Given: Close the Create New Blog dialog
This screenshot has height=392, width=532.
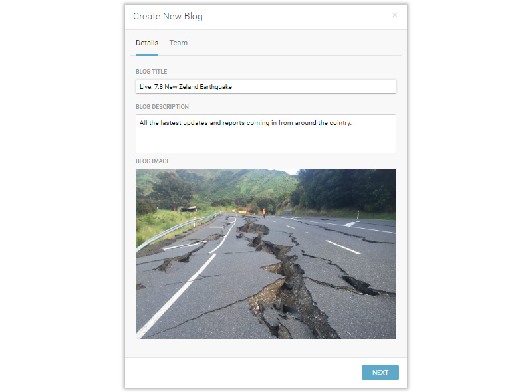Looking at the screenshot, I should point(394,15).
